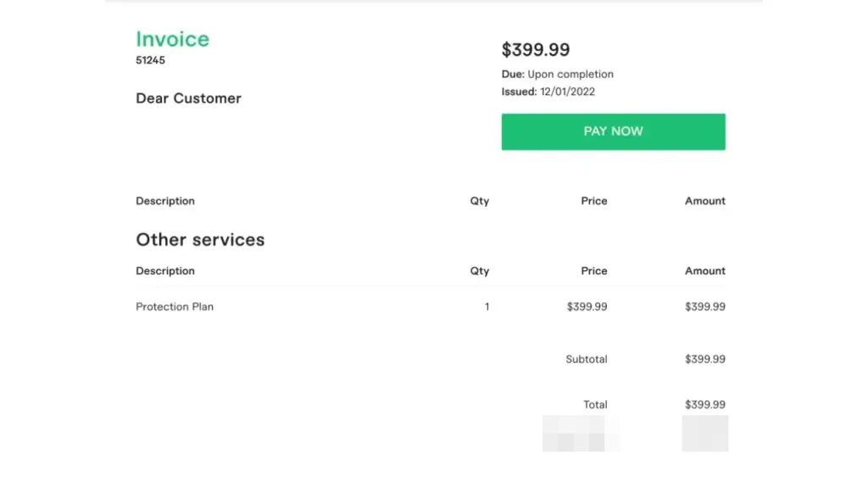
Task: Click the Dear Customer greeting text
Action: coord(188,98)
